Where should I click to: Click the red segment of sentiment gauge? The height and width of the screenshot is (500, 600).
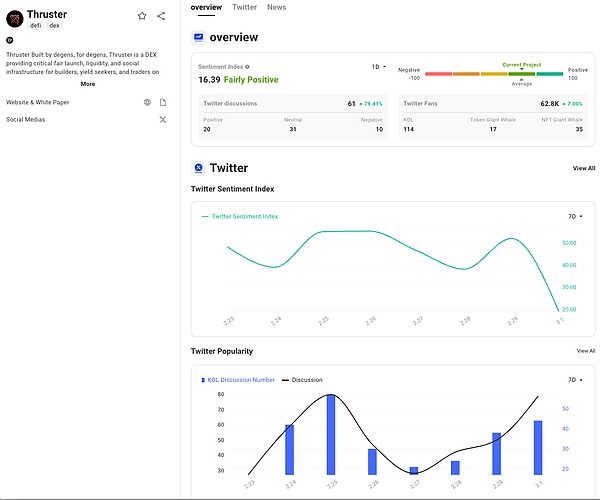tap(438, 74)
